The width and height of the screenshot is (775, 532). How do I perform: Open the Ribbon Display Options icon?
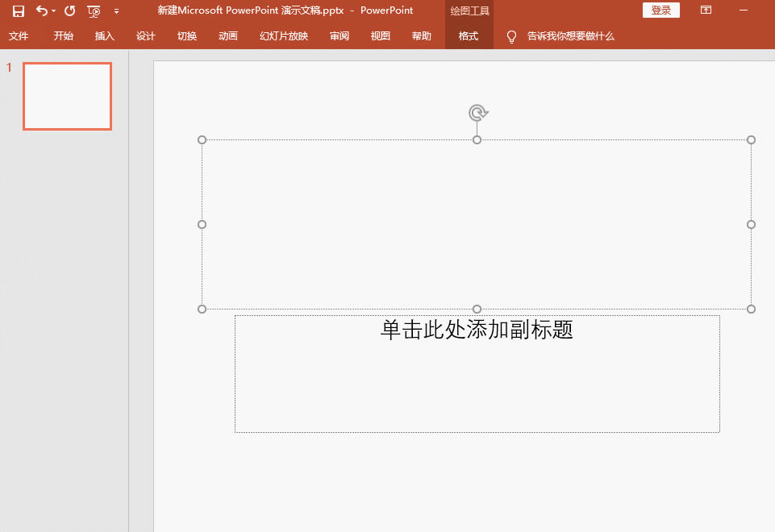[x=706, y=10]
